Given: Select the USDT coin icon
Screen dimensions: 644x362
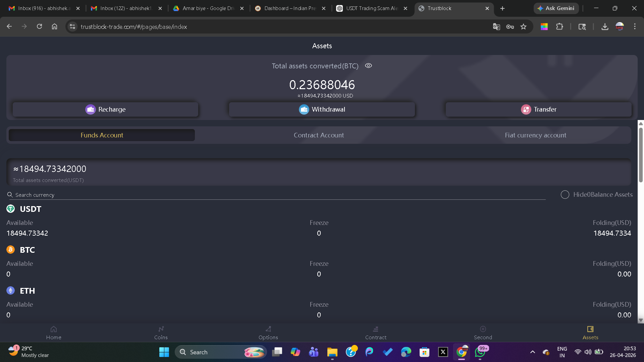Looking at the screenshot, I should click(x=10, y=208).
